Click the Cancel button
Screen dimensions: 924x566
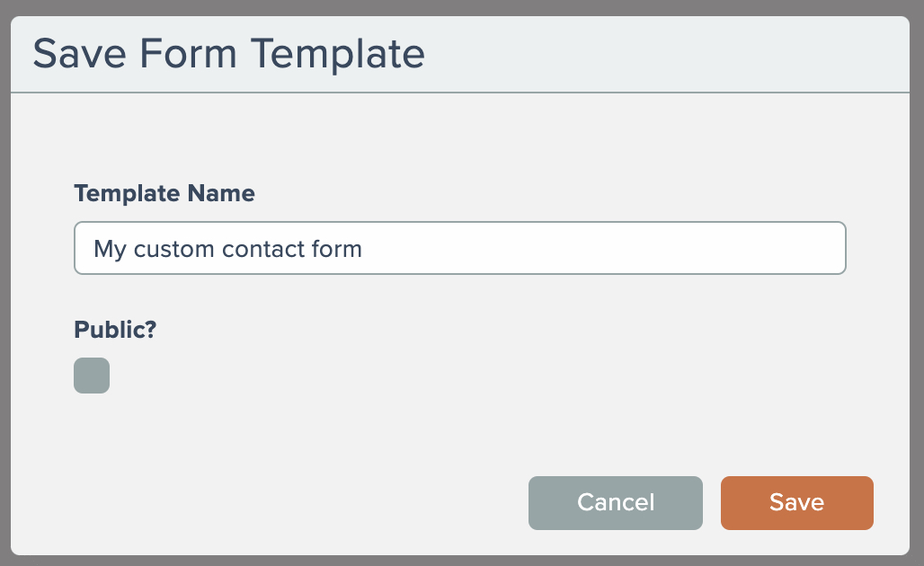point(615,502)
